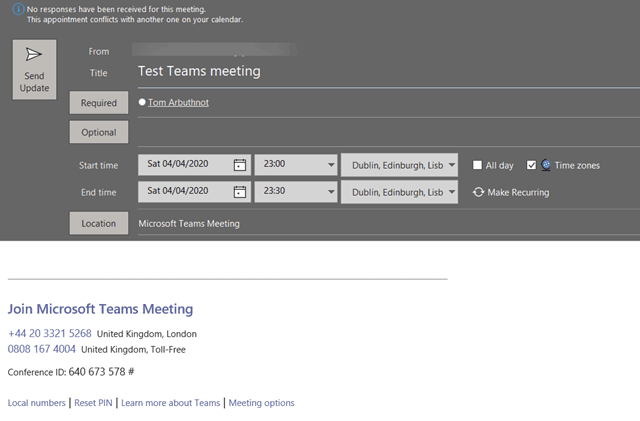Click the Microsoft Teams Meeting location field

point(389,223)
